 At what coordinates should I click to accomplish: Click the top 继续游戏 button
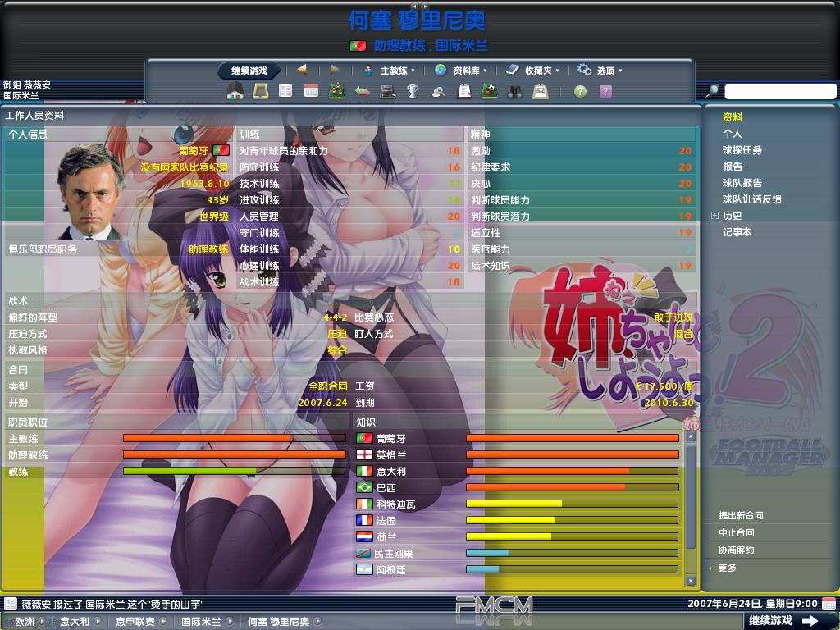(249, 71)
